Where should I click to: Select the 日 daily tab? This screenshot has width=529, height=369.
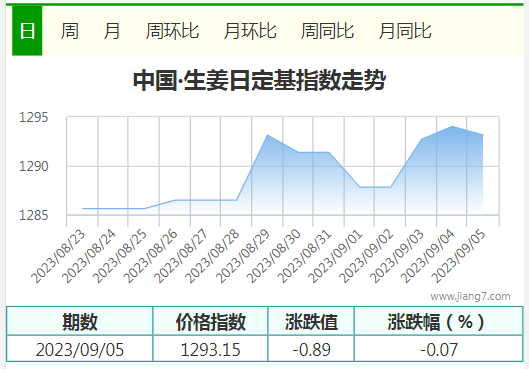click(27, 31)
